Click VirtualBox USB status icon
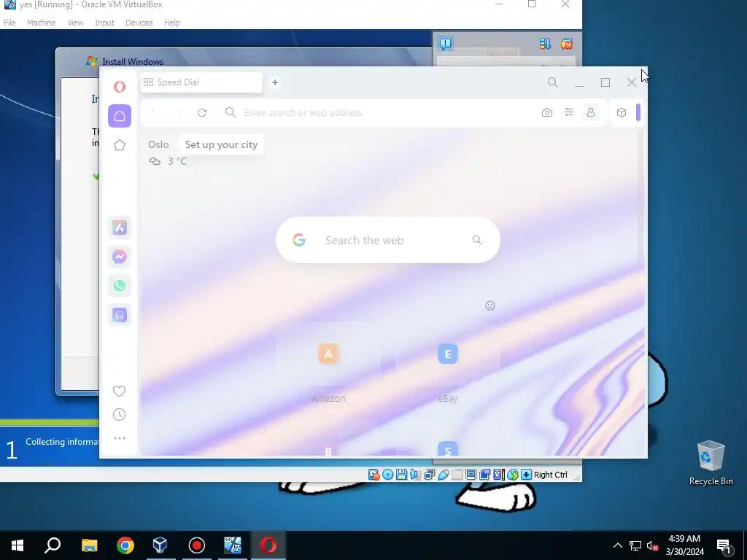Viewport: 747px width, 560px height. (443, 475)
